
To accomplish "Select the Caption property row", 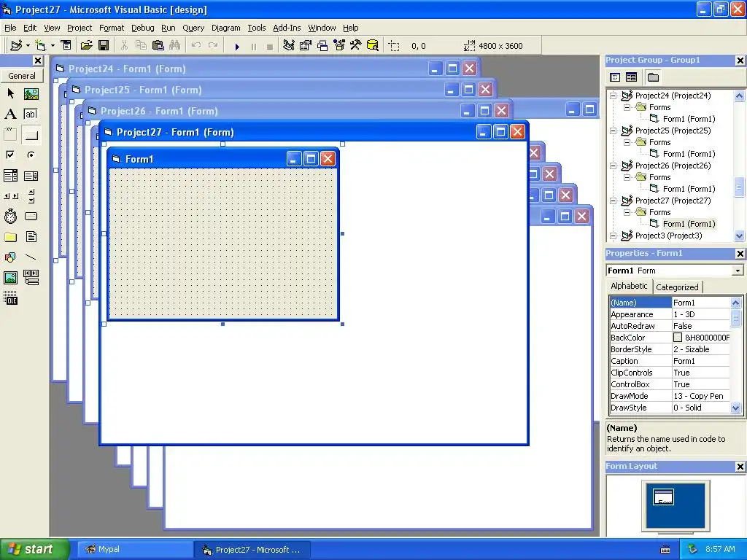I will tap(670, 361).
